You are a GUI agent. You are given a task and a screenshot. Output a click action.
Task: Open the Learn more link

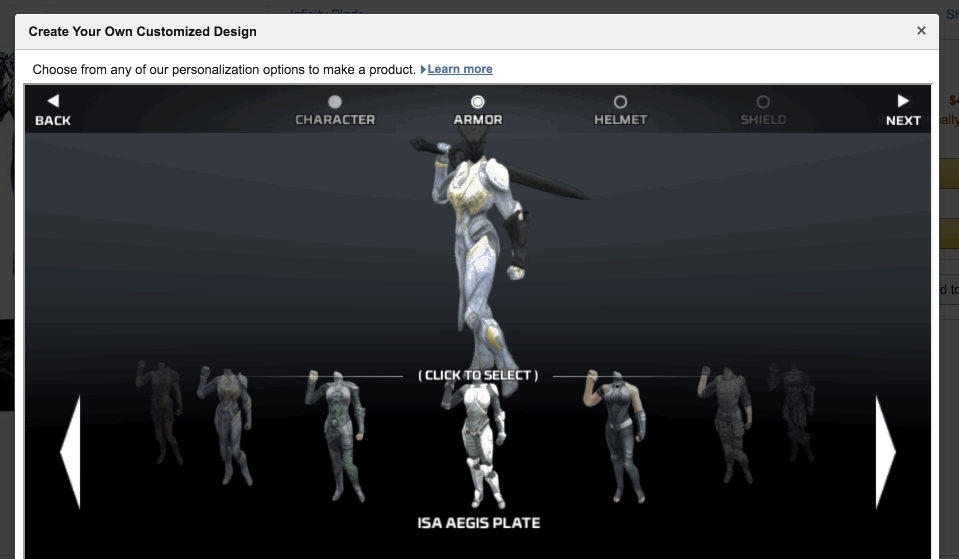[x=460, y=69]
